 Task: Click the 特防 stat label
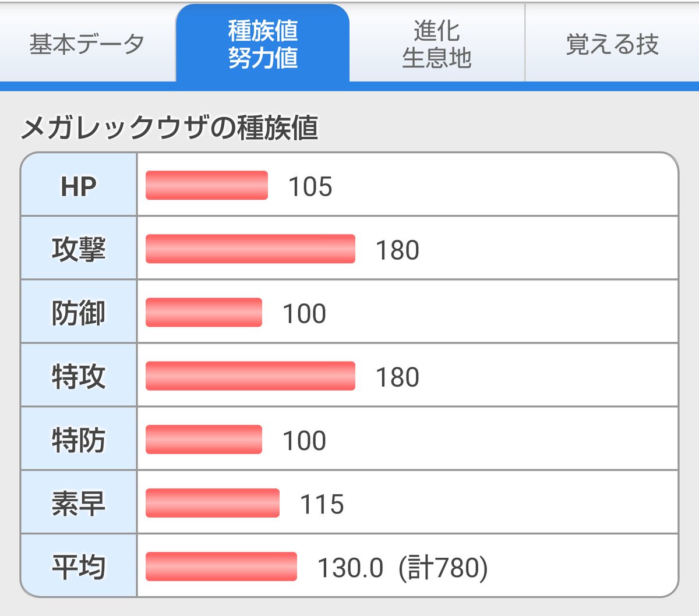point(79,440)
